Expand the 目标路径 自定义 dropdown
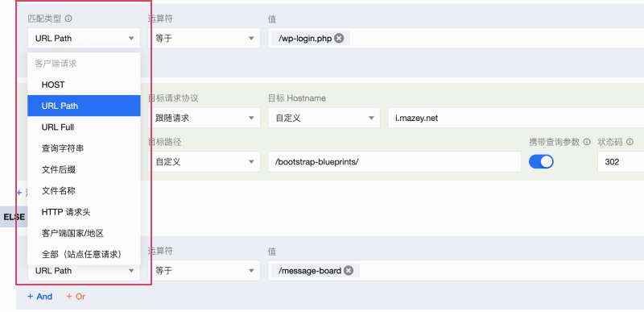Screen dimensions: 644x312 click(x=204, y=161)
